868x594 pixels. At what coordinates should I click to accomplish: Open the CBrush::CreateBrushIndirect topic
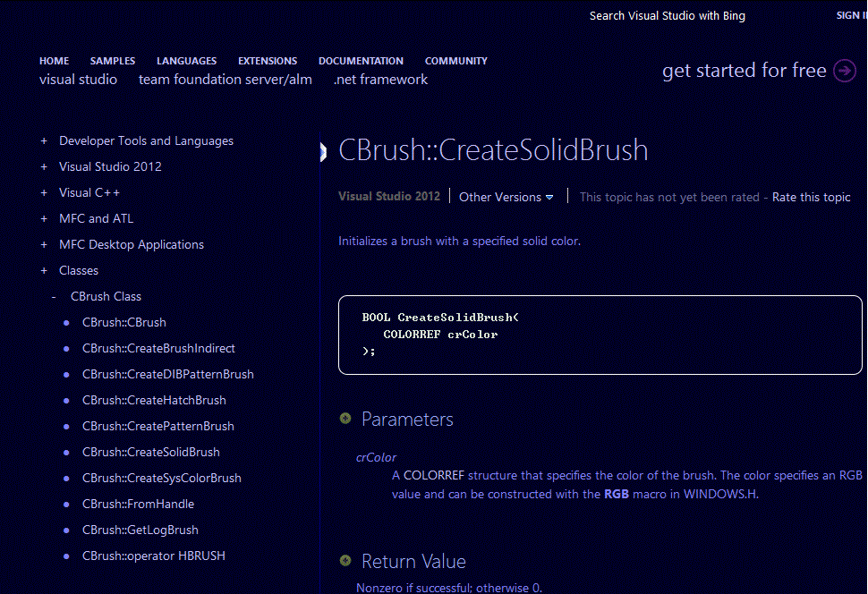click(158, 348)
